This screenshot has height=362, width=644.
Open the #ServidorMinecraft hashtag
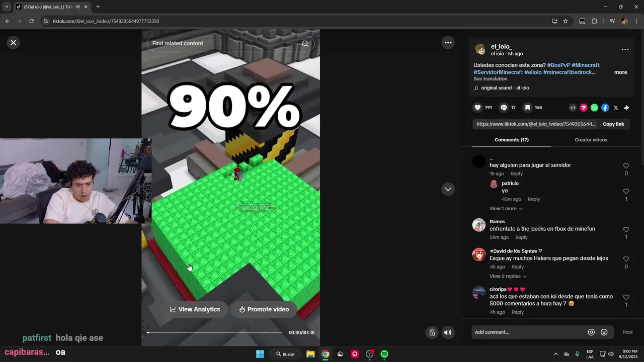(x=498, y=72)
